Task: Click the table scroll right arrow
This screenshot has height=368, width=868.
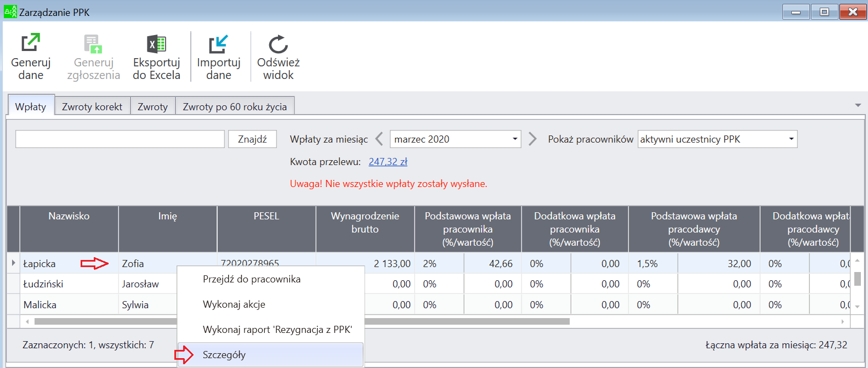Action: (x=843, y=321)
